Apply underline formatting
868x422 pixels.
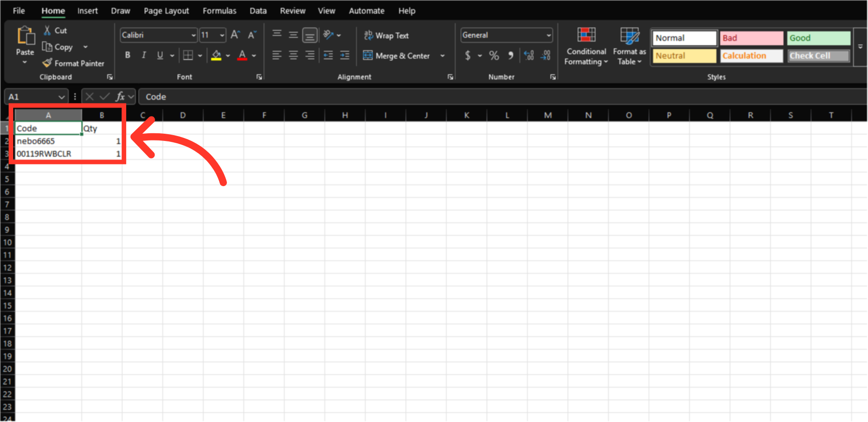(160, 55)
